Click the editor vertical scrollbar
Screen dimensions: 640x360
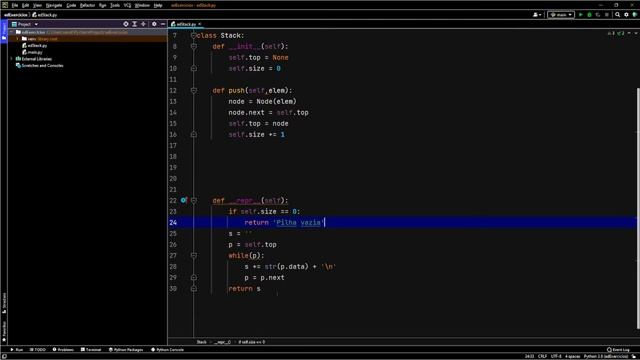pyautogui.click(x=638, y=208)
